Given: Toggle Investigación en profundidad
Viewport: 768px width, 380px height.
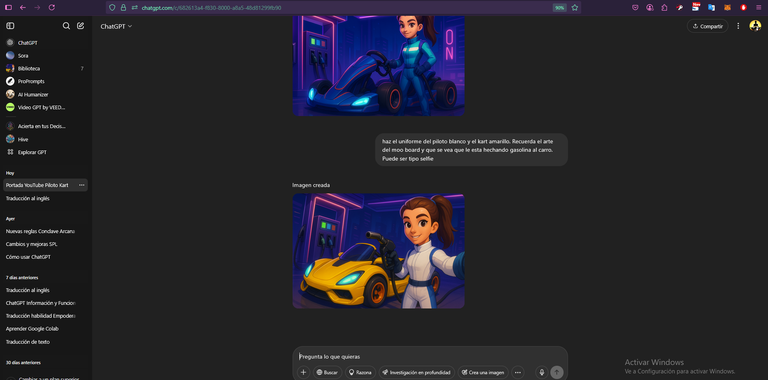Looking at the screenshot, I should pos(416,373).
